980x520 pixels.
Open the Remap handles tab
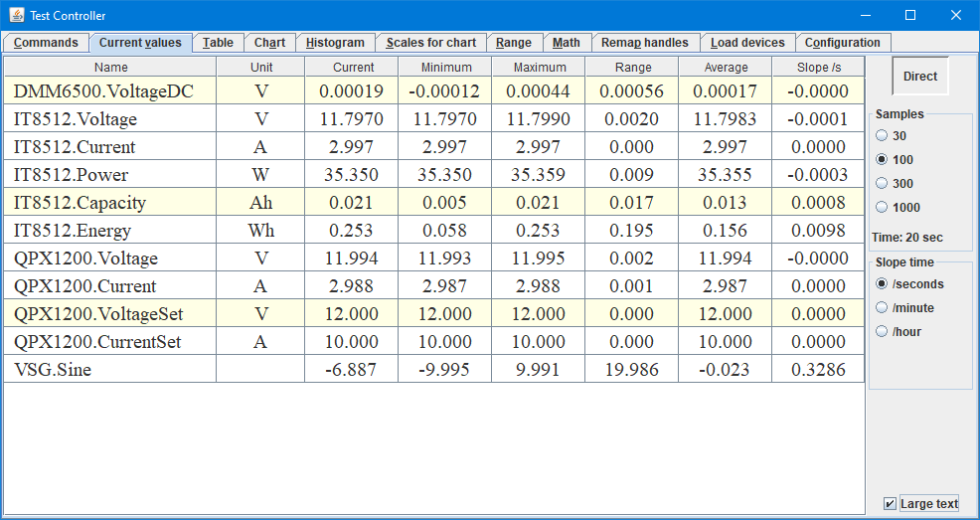[x=645, y=43]
